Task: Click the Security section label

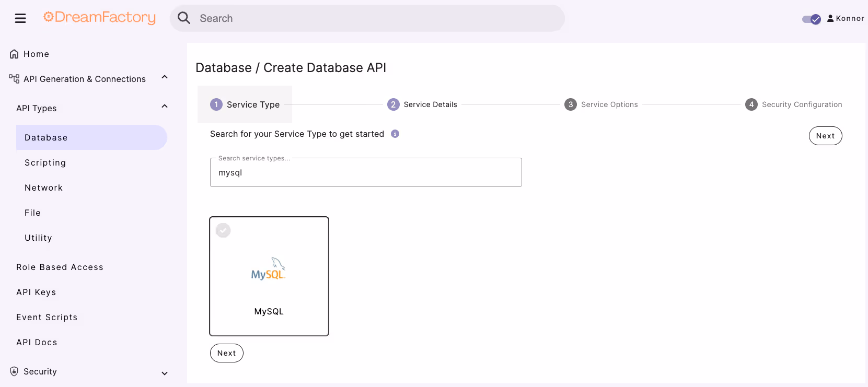Action: (x=40, y=371)
